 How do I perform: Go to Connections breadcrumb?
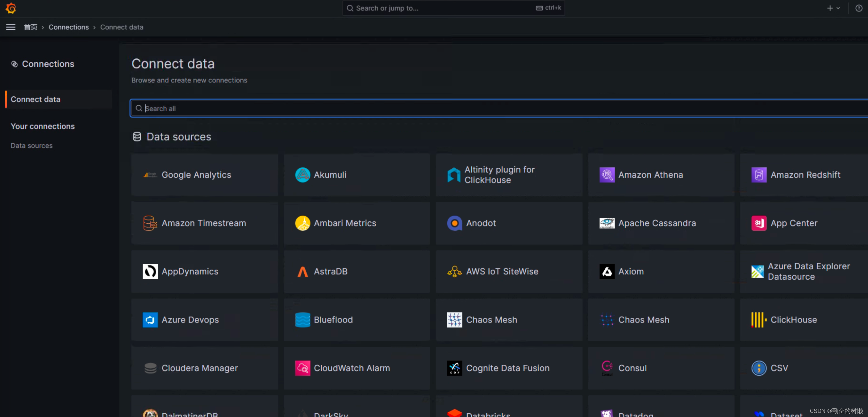click(x=69, y=27)
